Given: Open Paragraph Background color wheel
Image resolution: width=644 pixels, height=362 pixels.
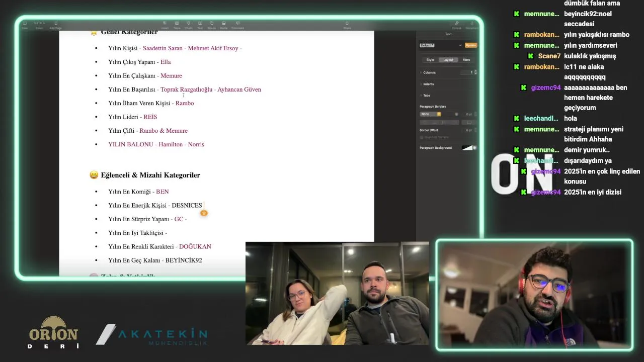Looking at the screenshot, I should pos(475,148).
